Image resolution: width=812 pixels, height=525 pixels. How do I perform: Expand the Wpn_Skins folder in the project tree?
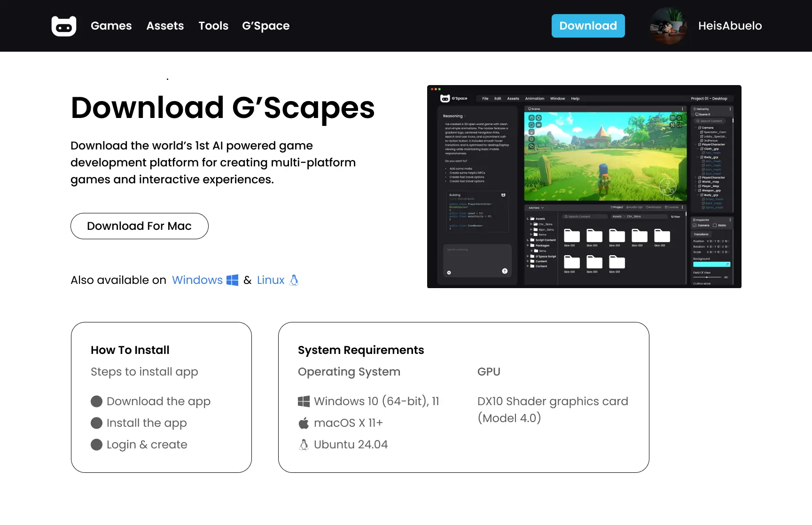click(x=531, y=229)
